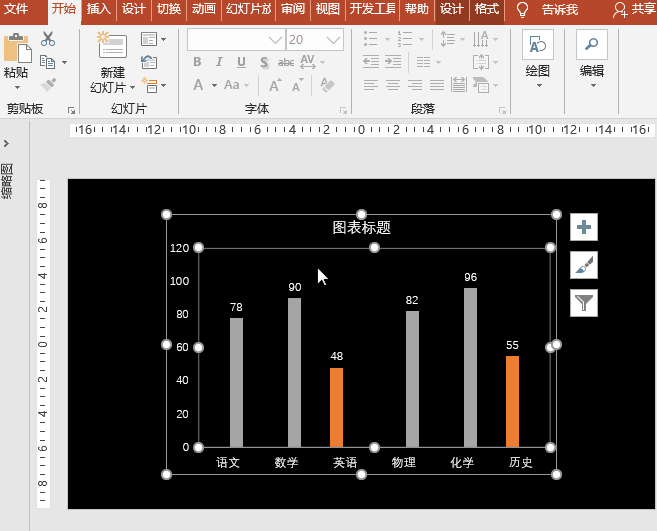The image size is (657, 531).
Task: Toggle Justify paragraph alignment
Action: (x=437, y=85)
